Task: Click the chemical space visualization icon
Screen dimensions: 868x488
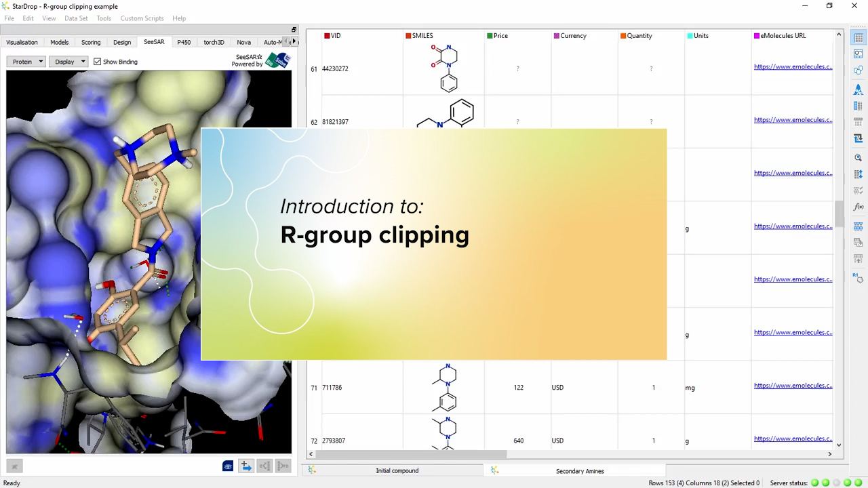Action: (858, 69)
